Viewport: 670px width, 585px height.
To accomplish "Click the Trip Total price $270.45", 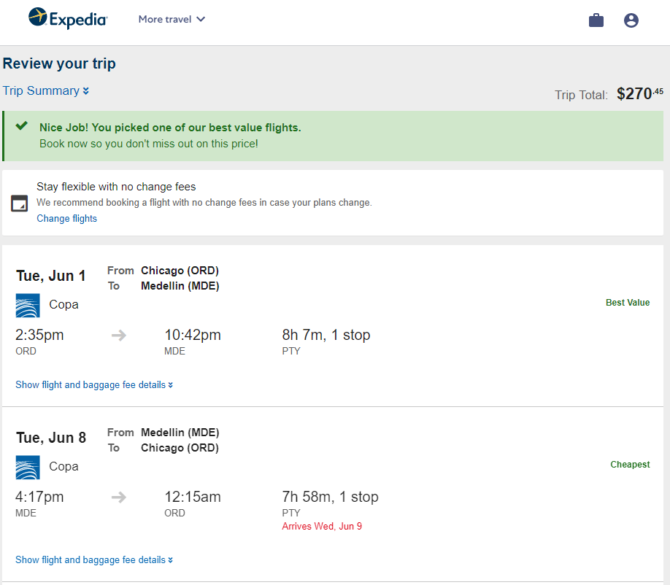I will pyautogui.click(x=640, y=94).
